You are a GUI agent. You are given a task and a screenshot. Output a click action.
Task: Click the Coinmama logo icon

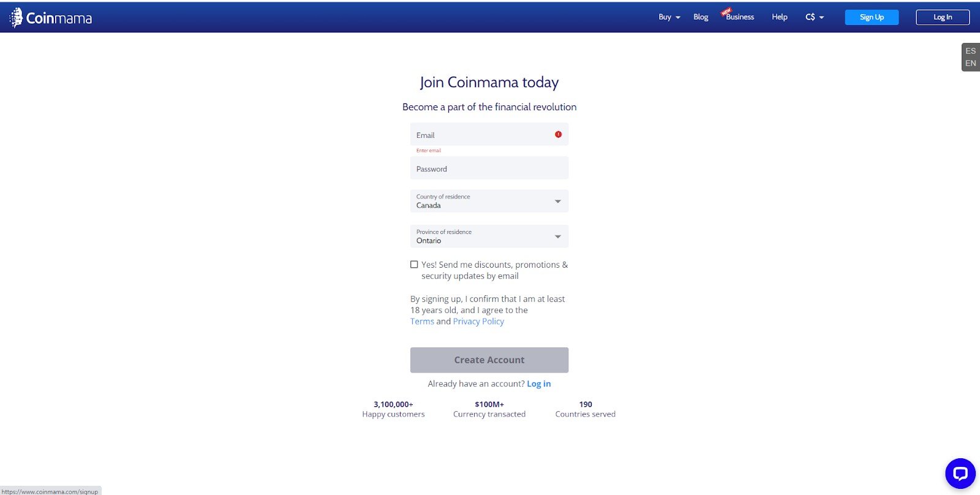(17, 18)
